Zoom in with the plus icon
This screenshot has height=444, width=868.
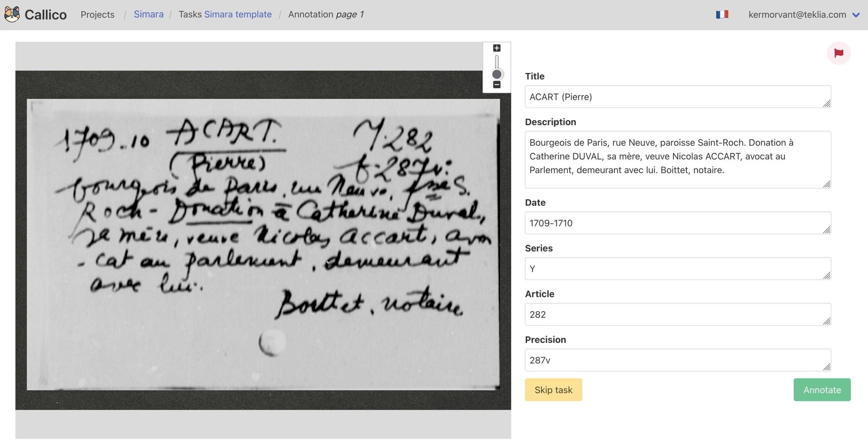(497, 48)
